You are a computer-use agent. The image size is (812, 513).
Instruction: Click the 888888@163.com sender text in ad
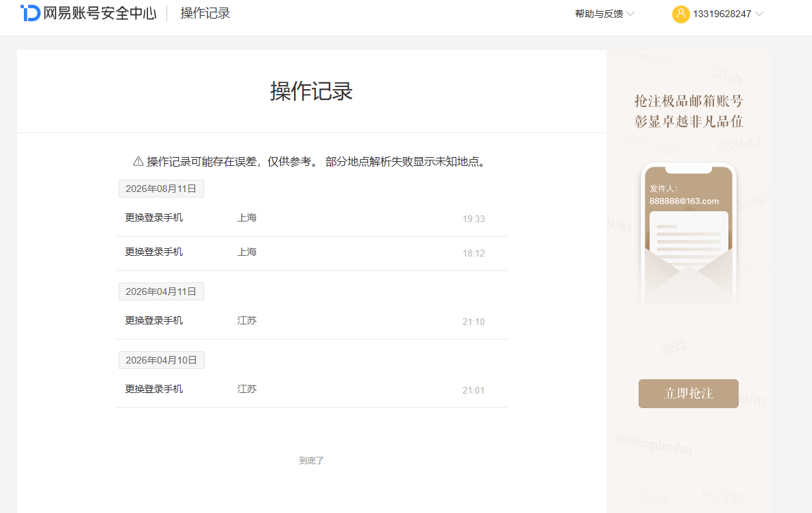click(684, 201)
